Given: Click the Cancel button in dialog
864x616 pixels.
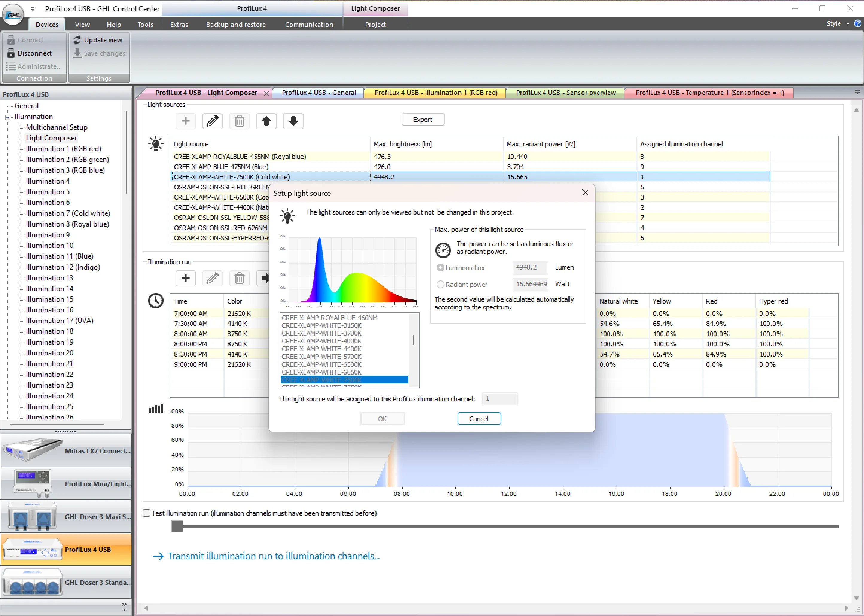Looking at the screenshot, I should pos(479,418).
